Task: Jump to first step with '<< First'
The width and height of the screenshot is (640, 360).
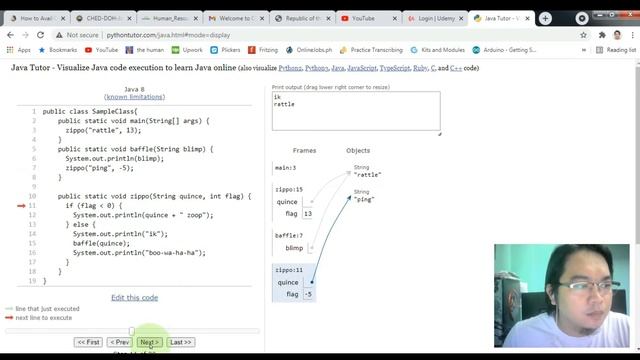Action: point(89,342)
